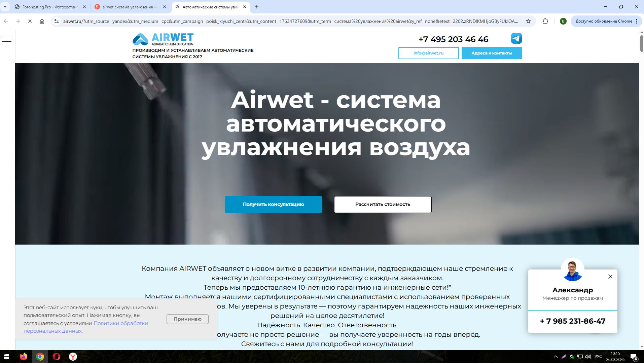
Task: Call the +7 495 203 46 46 number
Action: 454,39
